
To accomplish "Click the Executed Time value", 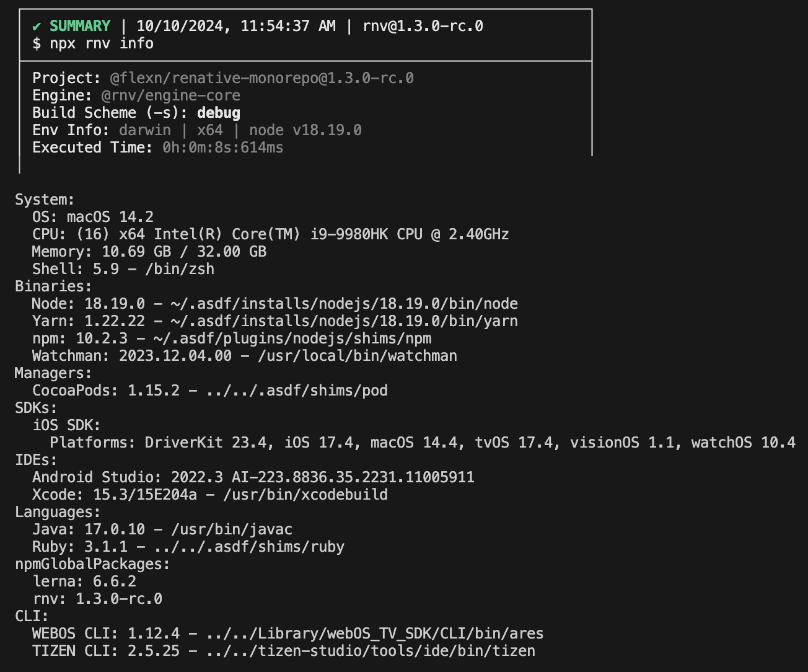I will [x=222, y=148].
